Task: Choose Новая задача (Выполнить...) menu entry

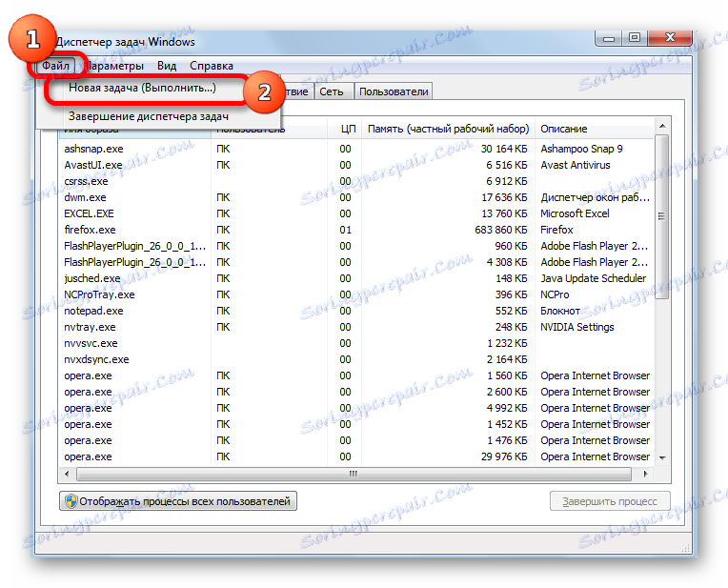Action: point(142,88)
